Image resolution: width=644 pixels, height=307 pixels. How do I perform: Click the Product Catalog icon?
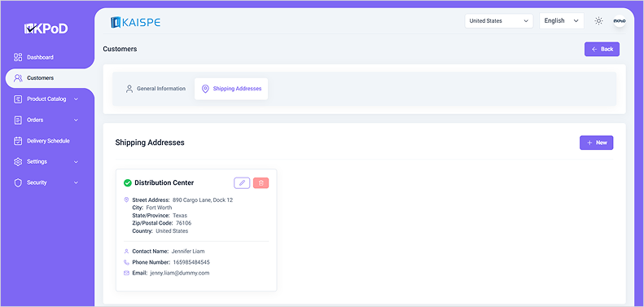click(18, 99)
